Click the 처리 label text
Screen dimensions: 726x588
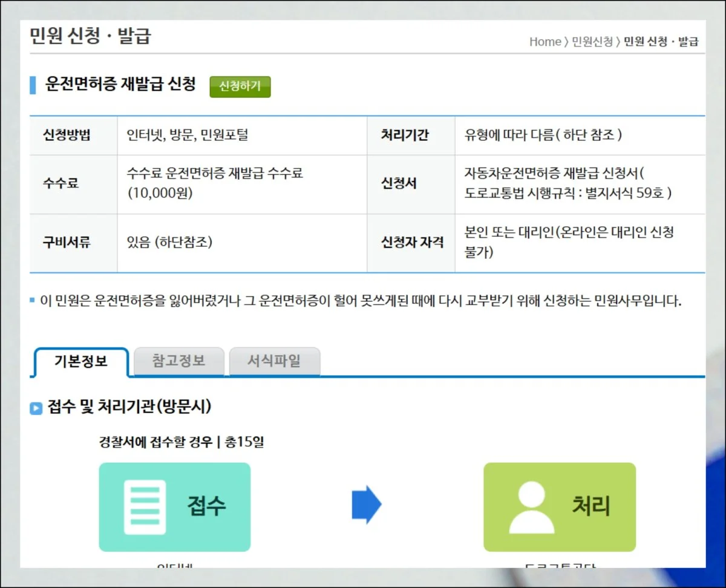click(590, 506)
